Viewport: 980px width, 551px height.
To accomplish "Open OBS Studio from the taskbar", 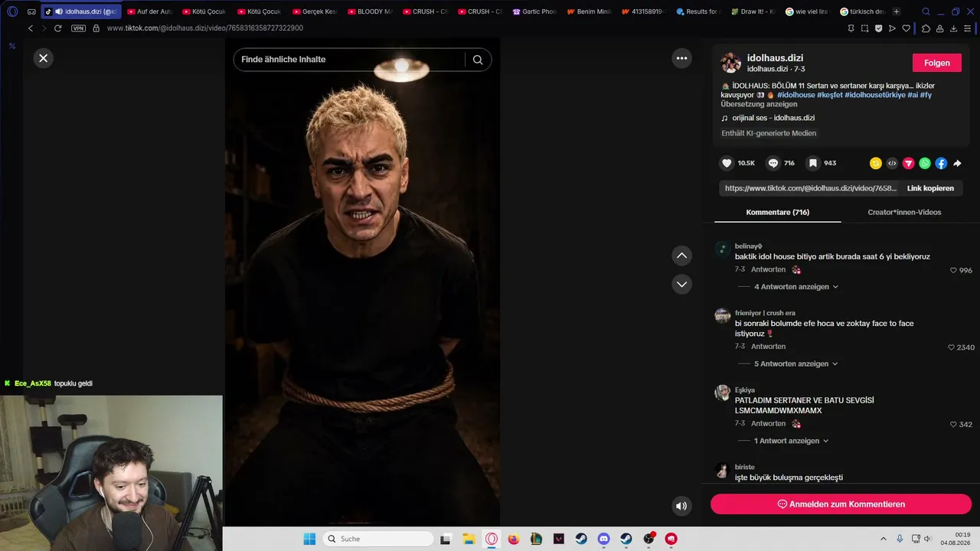I will tap(648, 539).
